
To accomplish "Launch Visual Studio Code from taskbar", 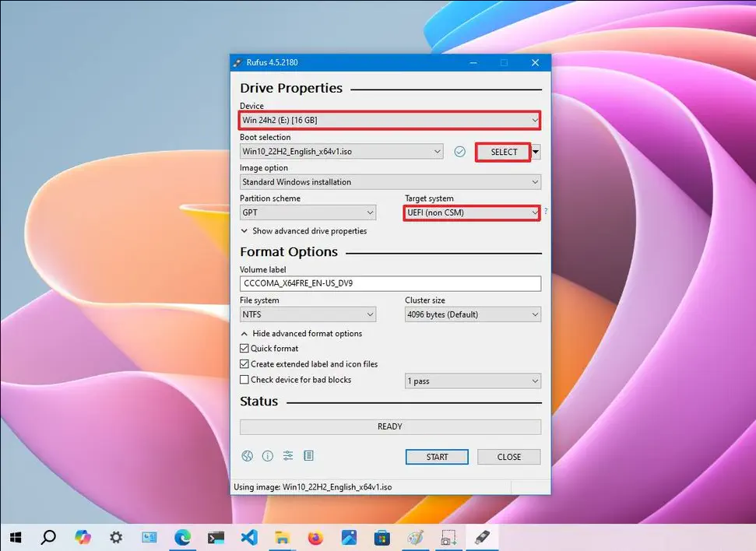I will pos(249,537).
